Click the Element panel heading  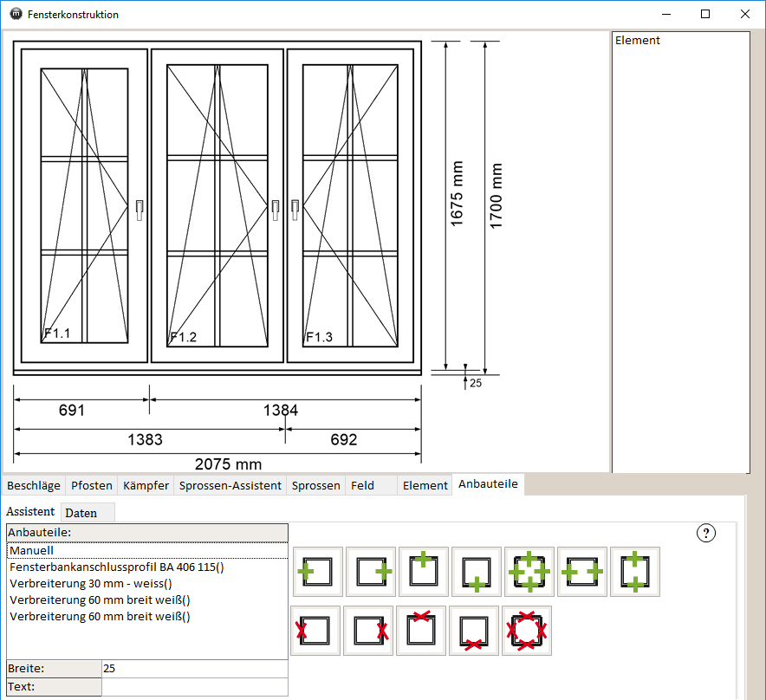click(638, 41)
